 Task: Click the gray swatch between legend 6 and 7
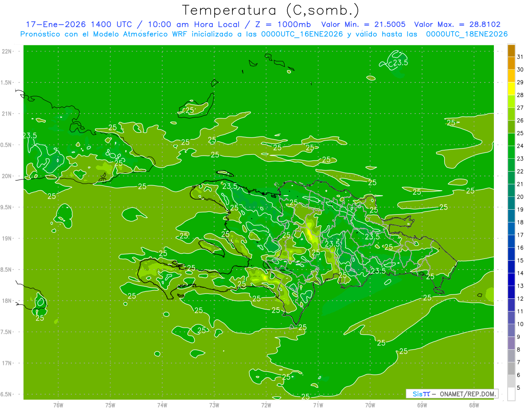click(511, 368)
